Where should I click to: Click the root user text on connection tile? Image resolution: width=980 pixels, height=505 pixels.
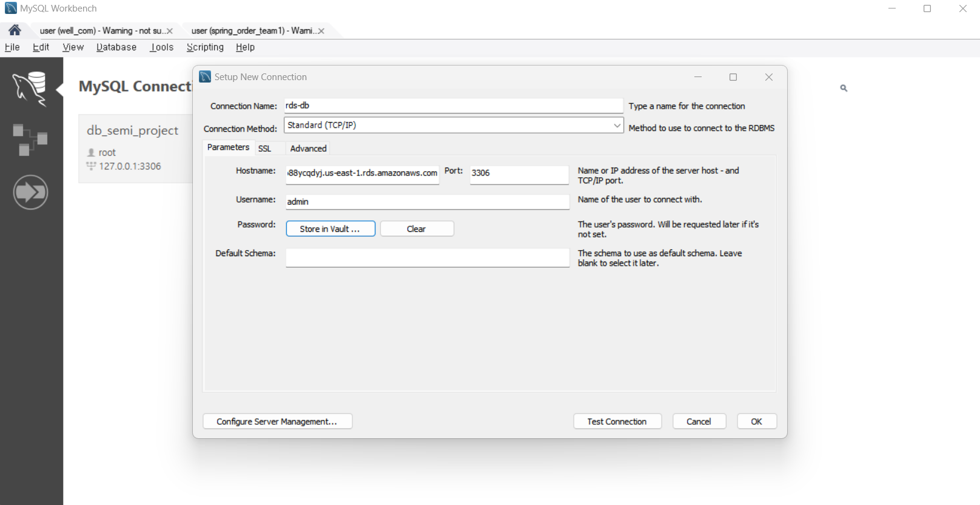[107, 152]
